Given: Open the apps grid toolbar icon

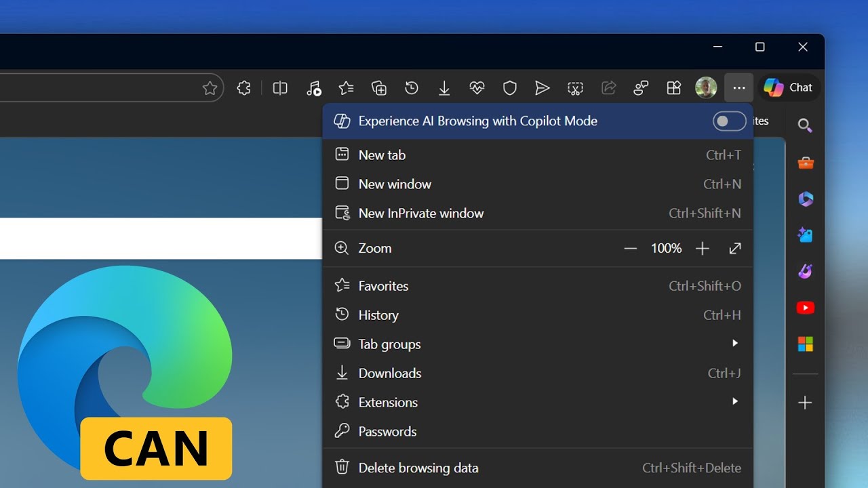Looking at the screenshot, I should pos(673,88).
